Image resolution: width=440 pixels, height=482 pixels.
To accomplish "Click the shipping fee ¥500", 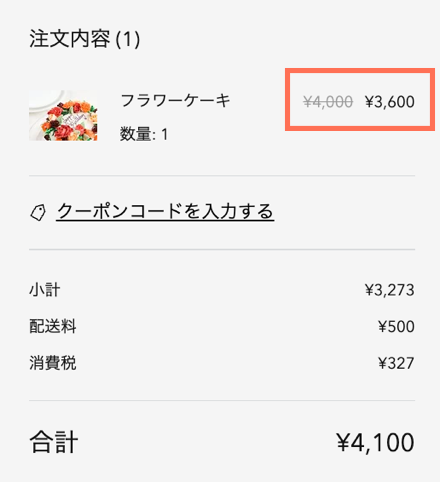I will coord(396,327).
